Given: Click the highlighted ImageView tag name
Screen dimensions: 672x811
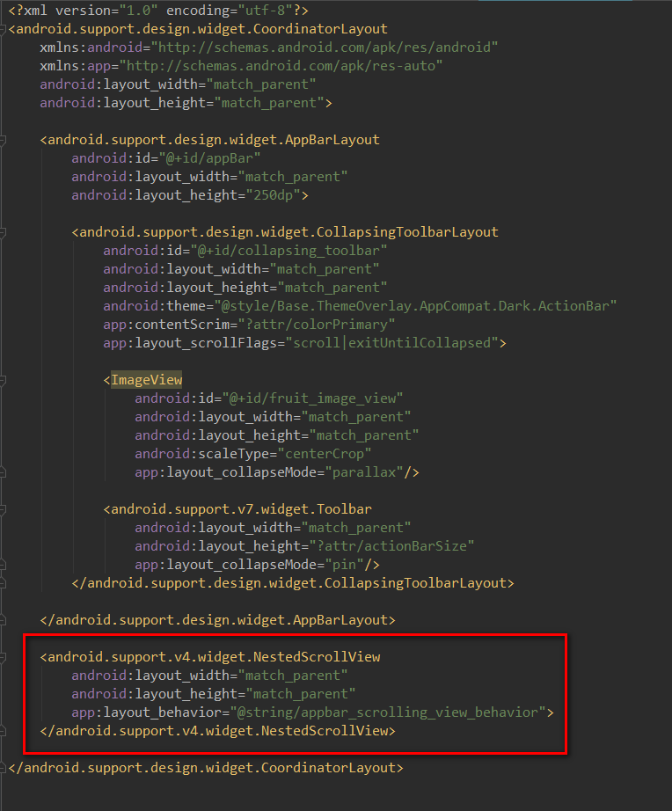Looking at the screenshot, I should pos(146,380).
